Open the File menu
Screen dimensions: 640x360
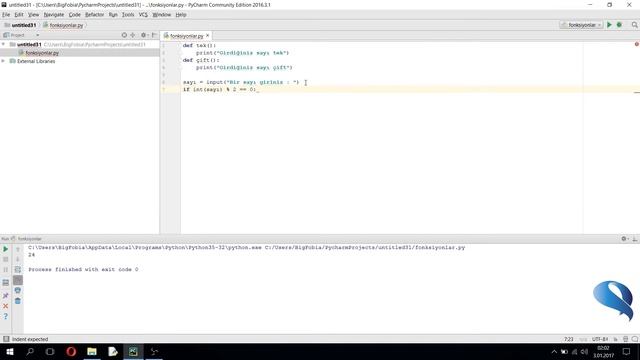pyautogui.click(x=6, y=15)
